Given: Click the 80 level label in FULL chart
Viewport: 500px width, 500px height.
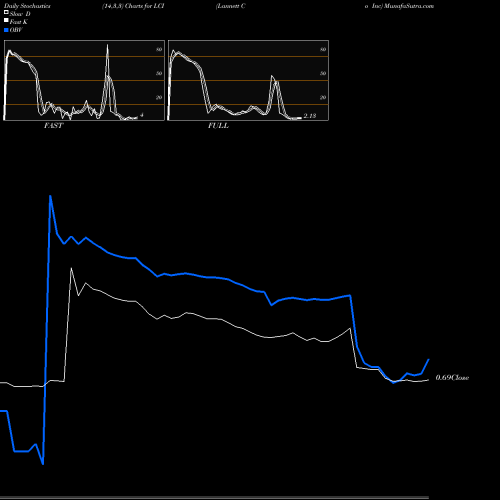Looking at the screenshot, I should 323,49.
